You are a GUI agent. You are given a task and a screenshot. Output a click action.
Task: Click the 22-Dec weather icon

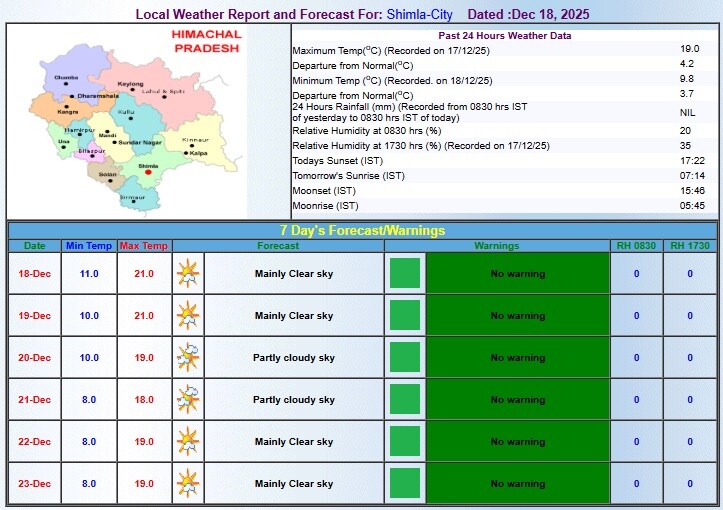[187, 441]
